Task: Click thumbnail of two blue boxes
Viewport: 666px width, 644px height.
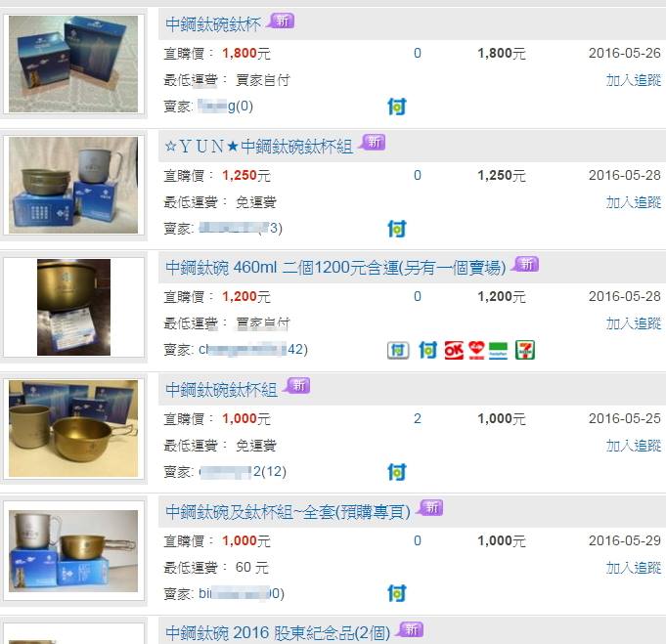Action: (73, 64)
